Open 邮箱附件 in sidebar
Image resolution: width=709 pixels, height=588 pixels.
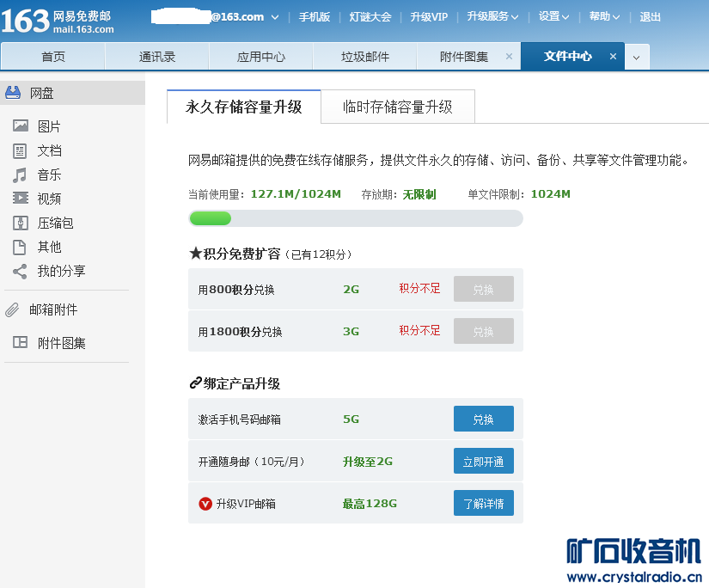(x=53, y=309)
